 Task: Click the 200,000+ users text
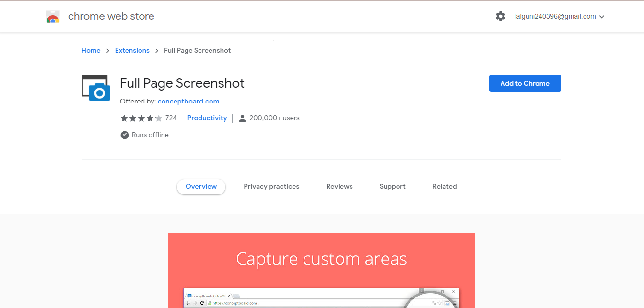tap(274, 118)
